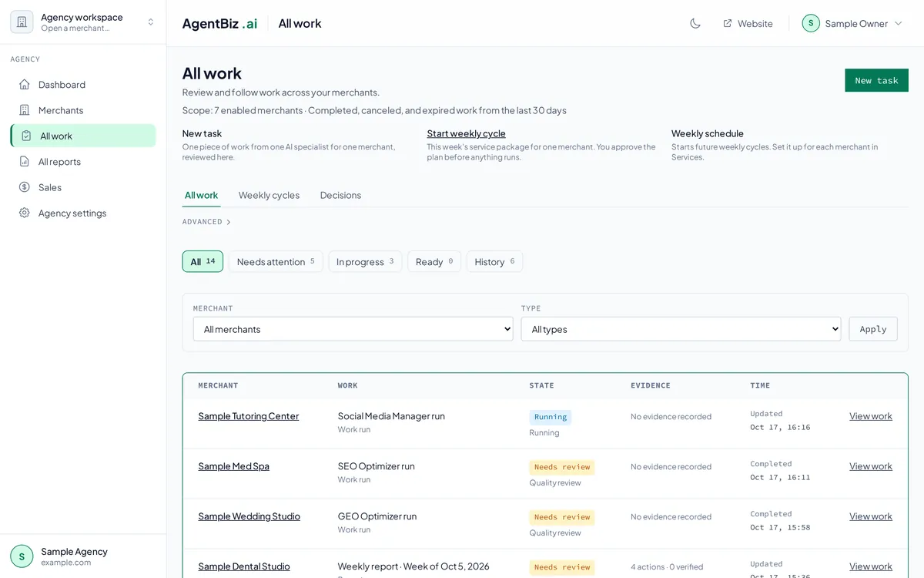Click the Social Media Manager run text
Screen dimensions: 924x578
tap(391, 416)
